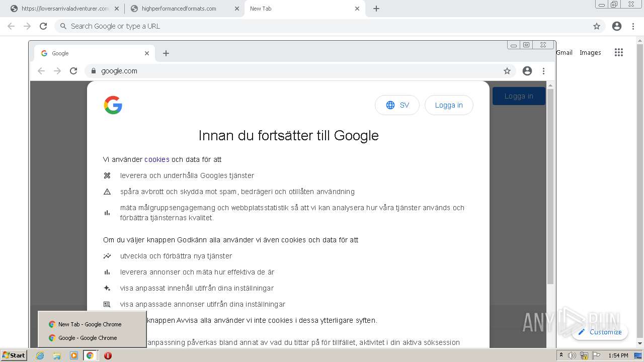Close the highperformancedformats.com tab
The width and height of the screenshot is (644, 362).
[x=237, y=9]
